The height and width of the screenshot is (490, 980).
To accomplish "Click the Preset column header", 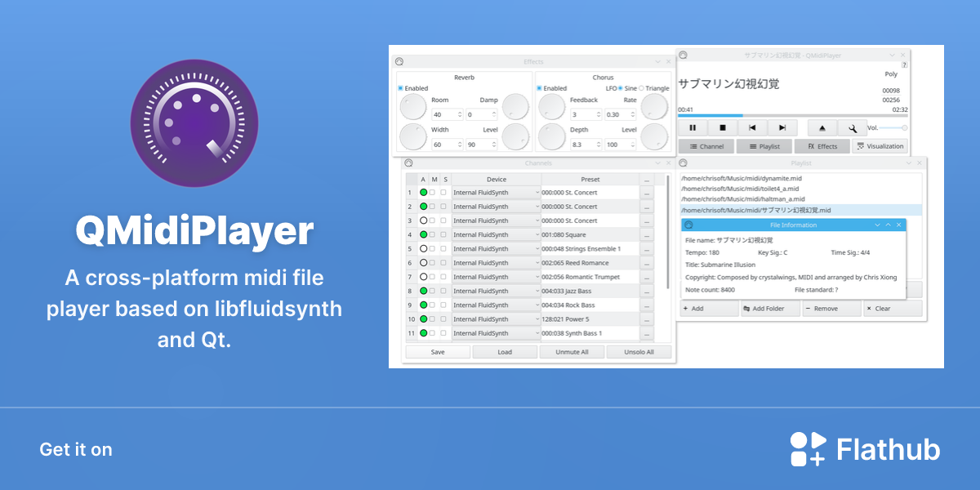I will pyautogui.click(x=590, y=180).
